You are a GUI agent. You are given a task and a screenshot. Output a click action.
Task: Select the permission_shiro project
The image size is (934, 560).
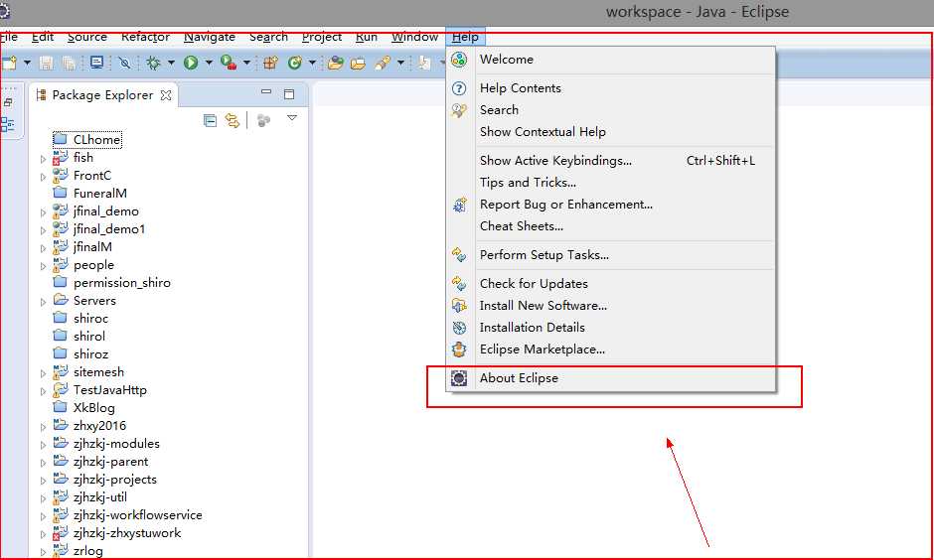coord(111,283)
